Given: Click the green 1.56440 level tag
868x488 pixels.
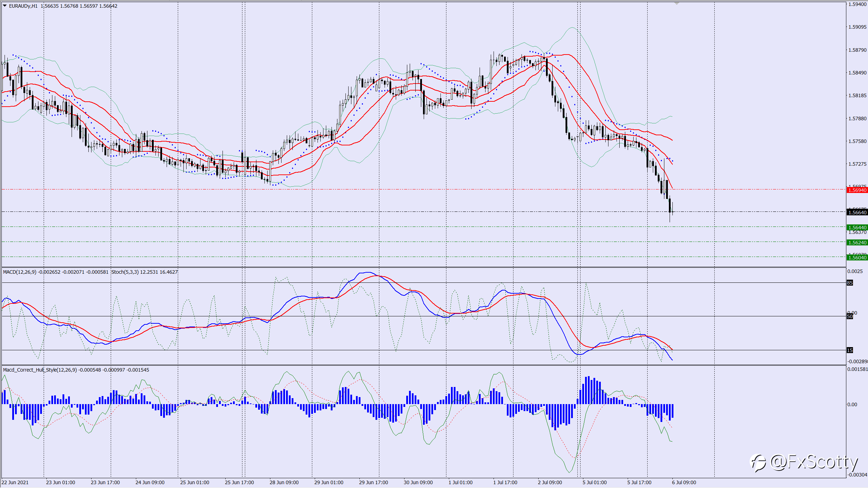Looking at the screenshot, I should click(857, 228).
